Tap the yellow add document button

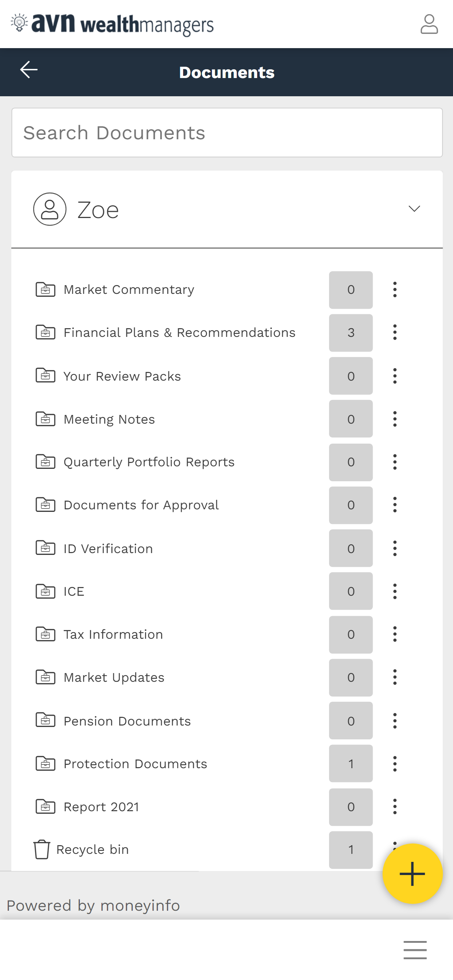[413, 874]
